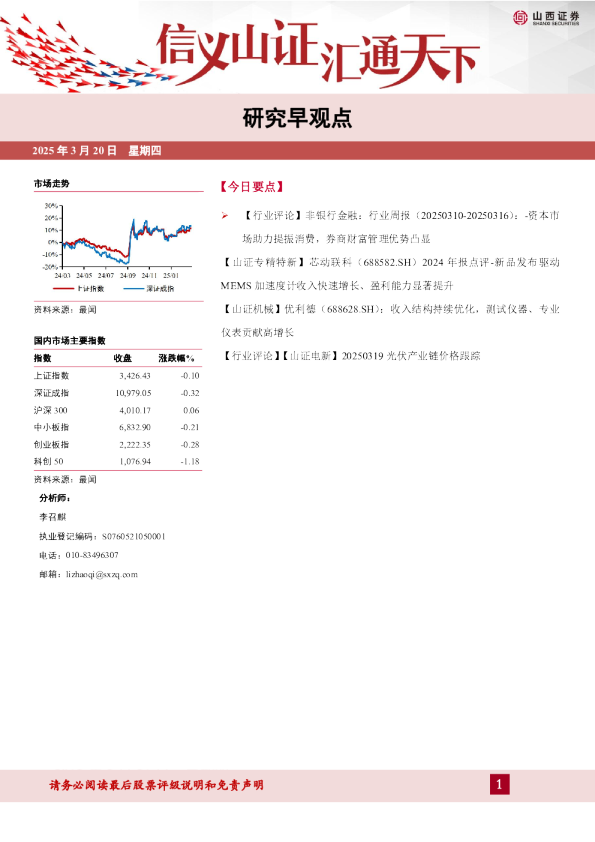Open the 优利德 (688628.SH) commentary item

(390, 321)
